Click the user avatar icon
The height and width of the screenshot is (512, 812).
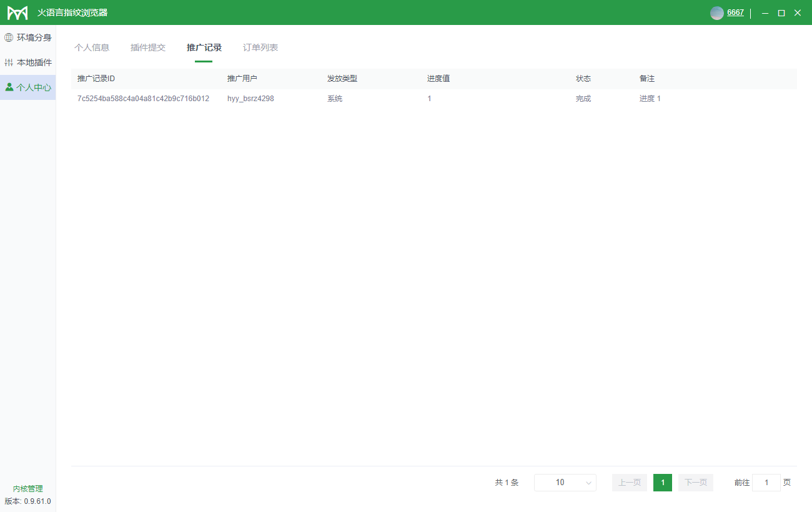[x=717, y=13]
